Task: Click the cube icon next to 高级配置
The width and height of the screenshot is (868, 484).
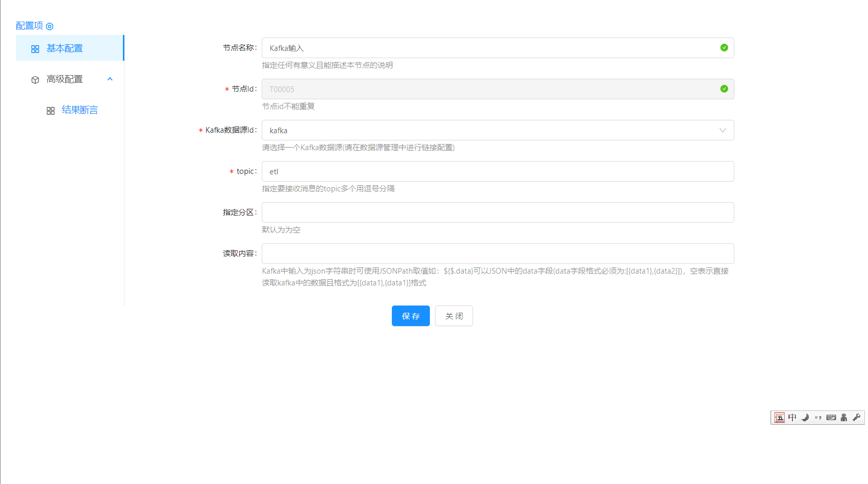Action: [35, 80]
